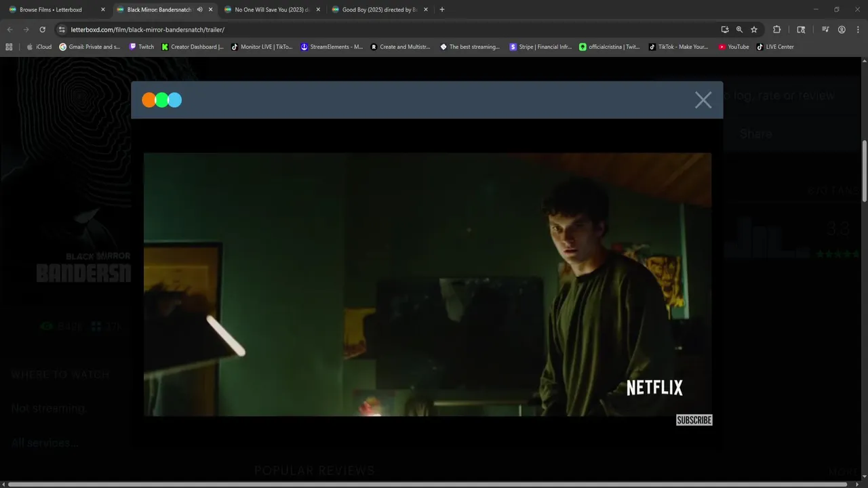Image resolution: width=868 pixels, height=488 pixels.
Task: Open the Twitch bookmark
Action: tap(142, 47)
